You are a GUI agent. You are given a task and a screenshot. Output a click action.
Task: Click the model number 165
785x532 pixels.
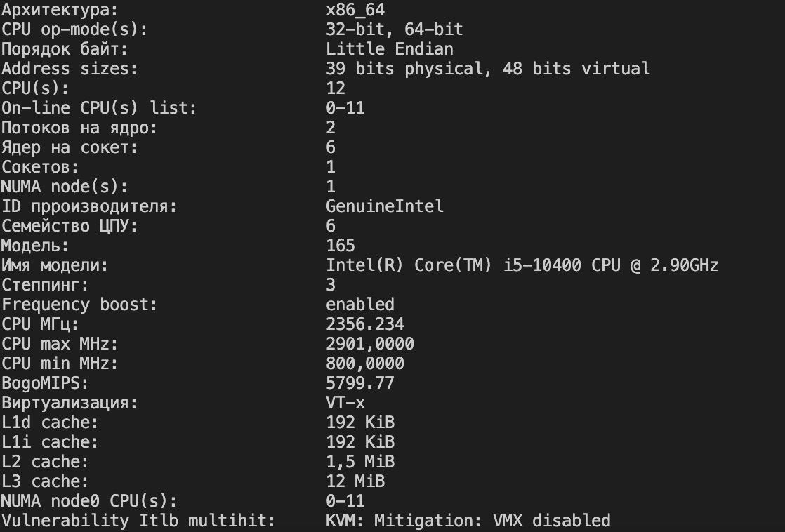[x=341, y=245]
